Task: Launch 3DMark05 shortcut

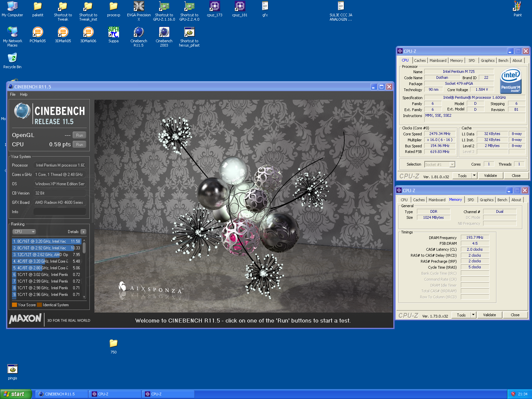Action: click(63, 35)
